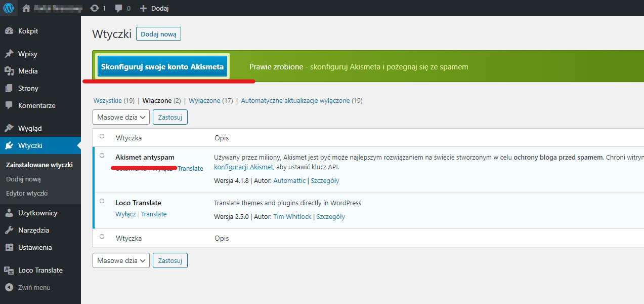Click the Opis column header at the table top
Screen dimensions: 644x304
222,138
